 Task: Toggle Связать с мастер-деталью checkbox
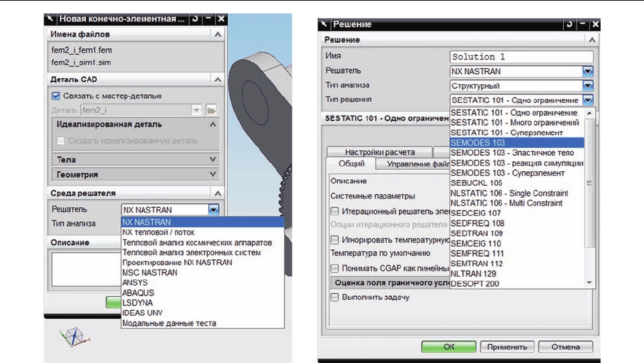click(56, 96)
